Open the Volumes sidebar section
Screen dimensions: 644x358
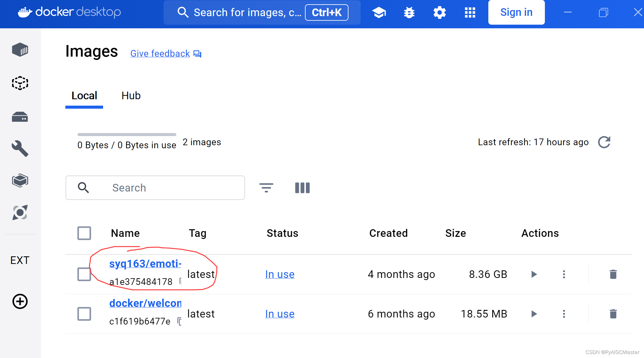(20, 117)
